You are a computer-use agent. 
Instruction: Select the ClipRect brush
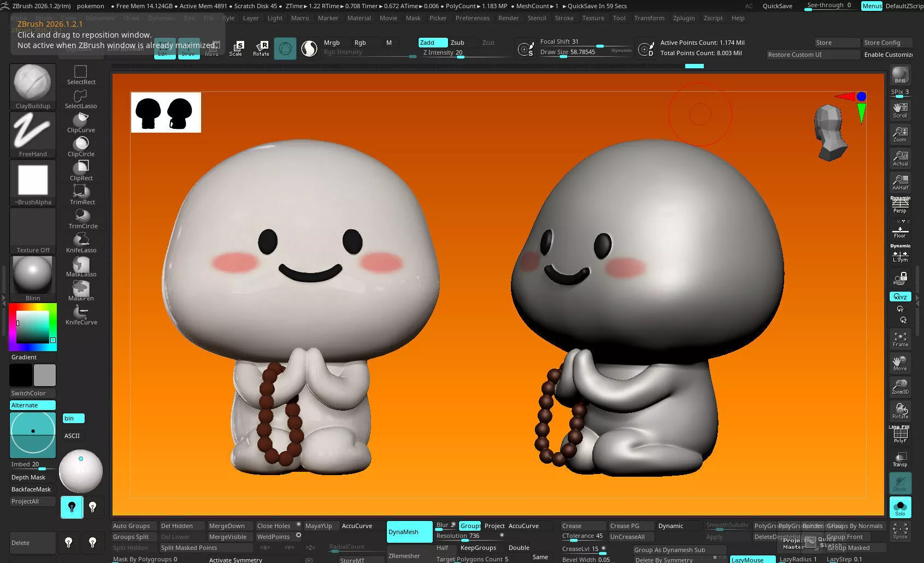click(81, 171)
